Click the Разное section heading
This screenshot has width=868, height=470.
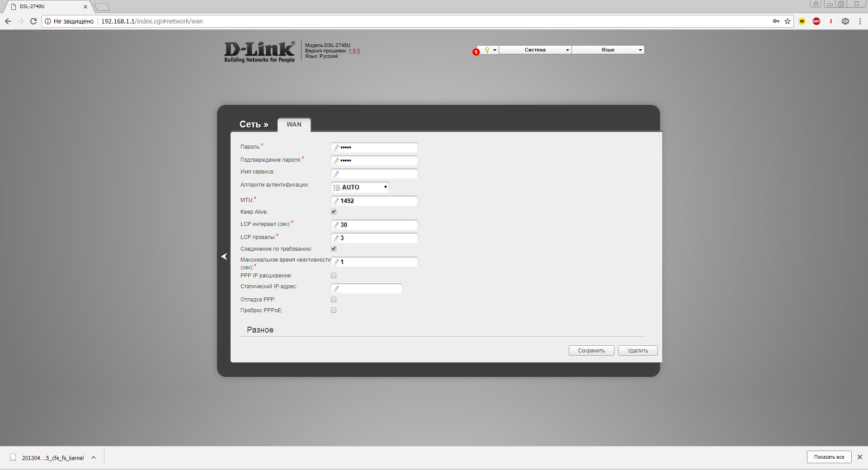click(x=260, y=330)
